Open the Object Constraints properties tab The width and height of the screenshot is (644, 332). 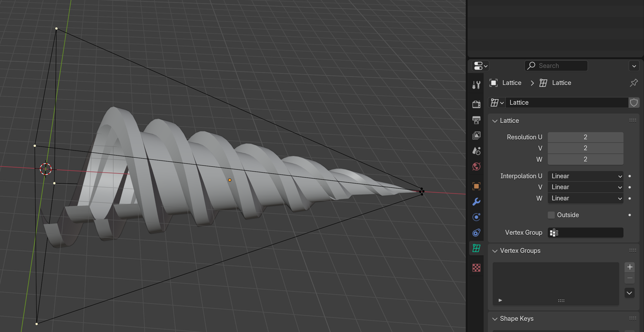point(476,233)
